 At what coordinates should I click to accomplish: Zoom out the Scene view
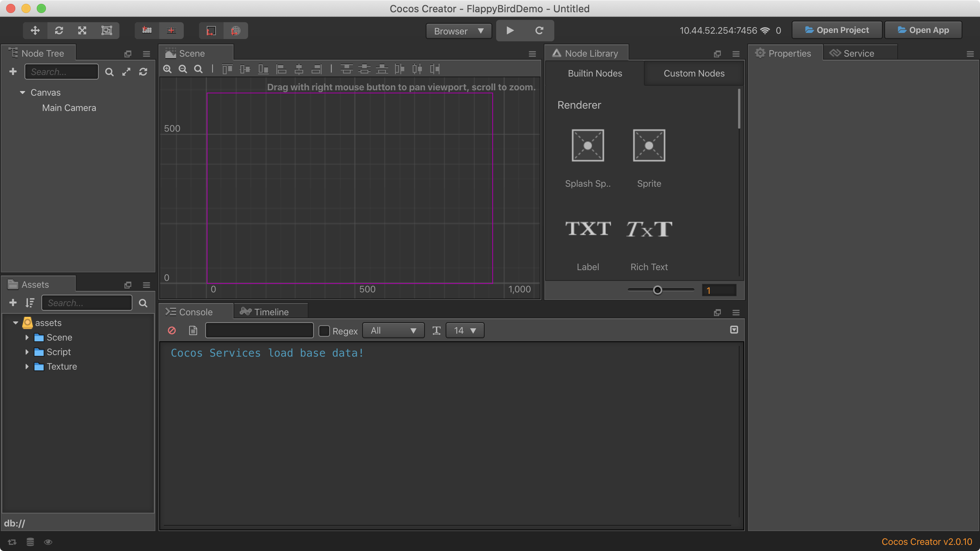pyautogui.click(x=183, y=69)
